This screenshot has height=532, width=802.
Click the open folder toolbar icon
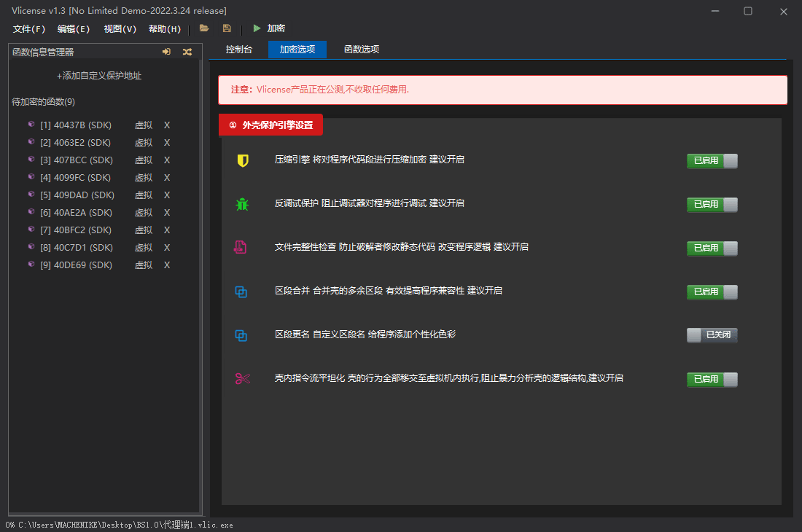[x=204, y=28]
